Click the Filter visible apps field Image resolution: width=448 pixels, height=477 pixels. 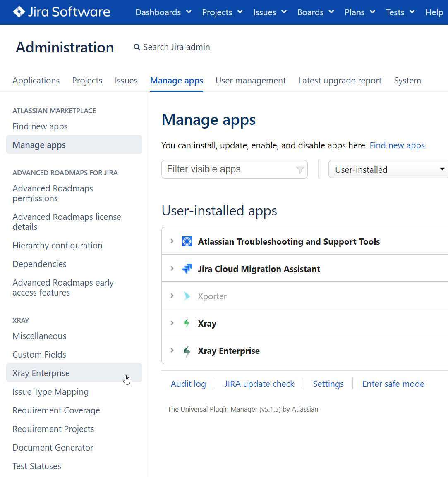pos(235,169)
